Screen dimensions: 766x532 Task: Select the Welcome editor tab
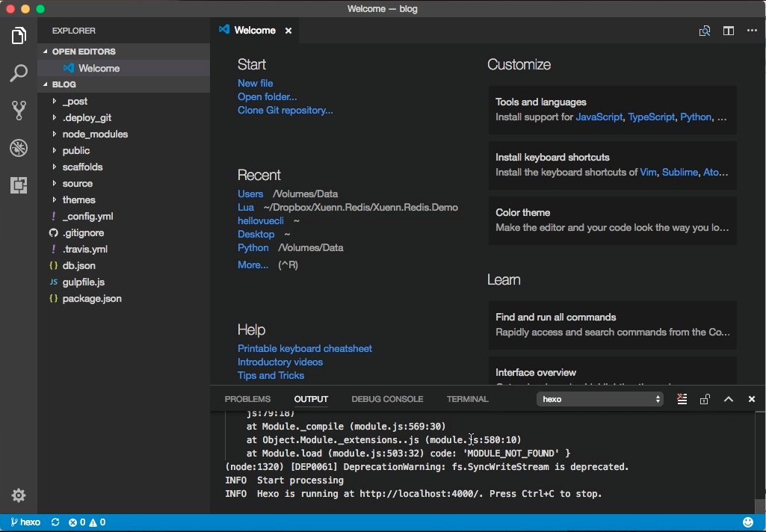point(255,31)
